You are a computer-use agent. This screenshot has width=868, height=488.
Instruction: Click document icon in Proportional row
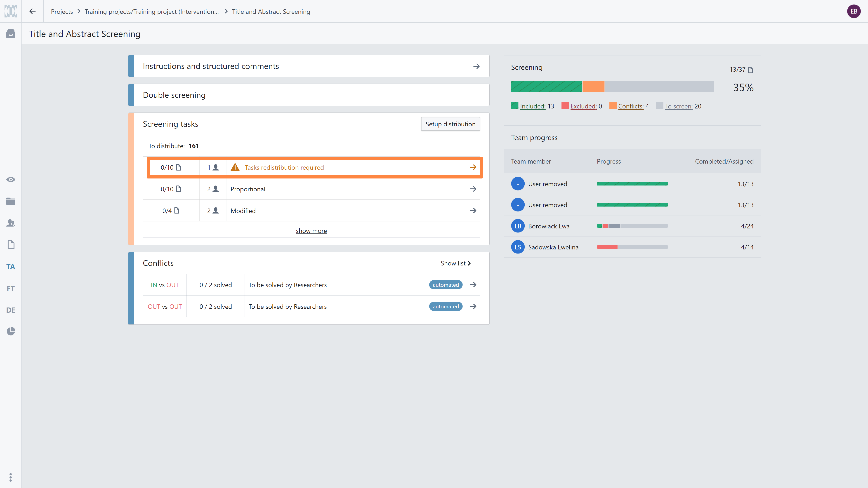pyautogui.click(x=179, y=189)
